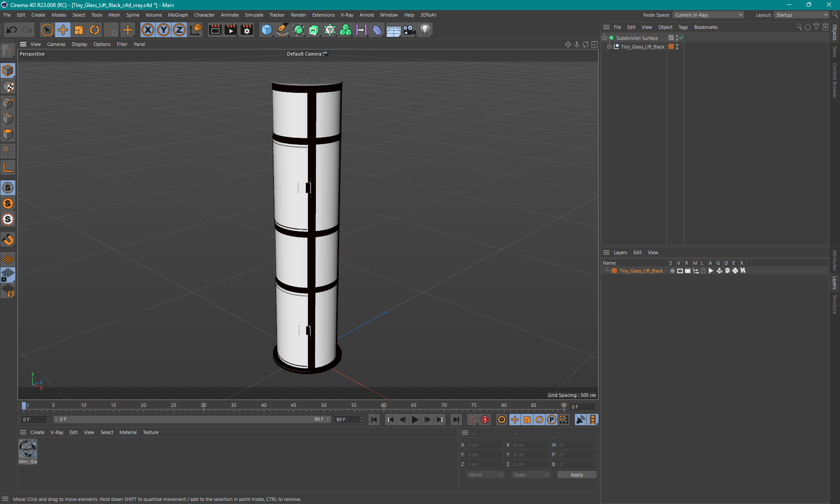Toggle Subdivision Surface visibility dots
This screenshot has height=504, width=840.
pyautogui.click(x=677, y=38)
